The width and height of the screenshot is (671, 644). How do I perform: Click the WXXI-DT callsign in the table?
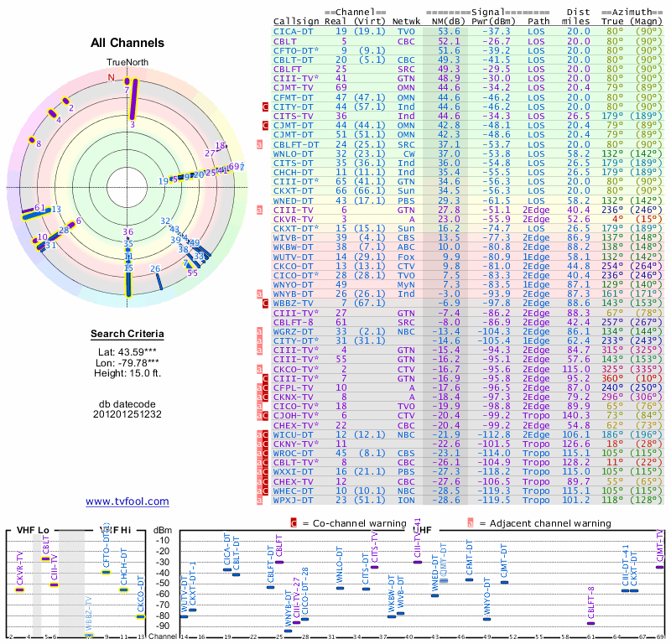pyautogui.click(x=293, y=471)
